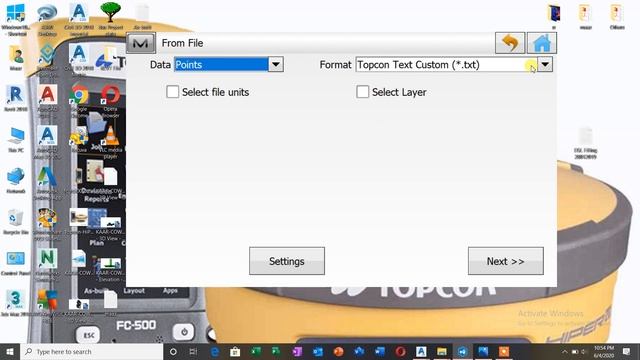
Task: Open the taskbar clock and date
Action: pos(604,351)
